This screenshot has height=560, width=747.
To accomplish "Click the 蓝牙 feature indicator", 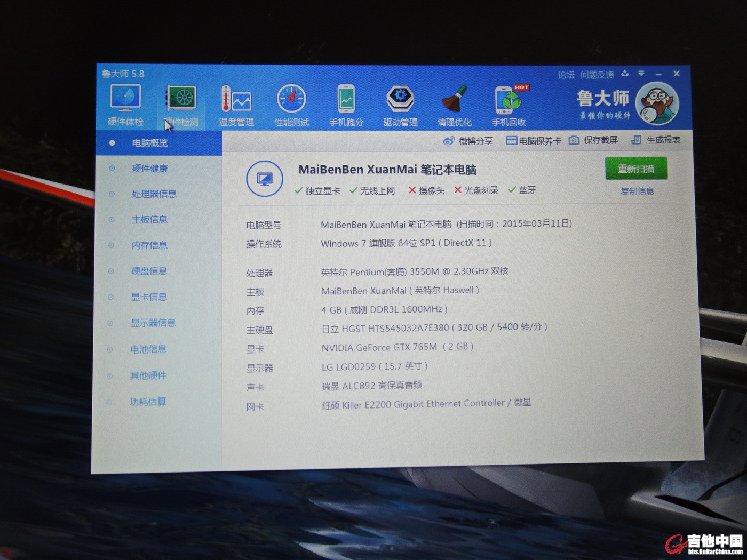I will click(522, 190).
